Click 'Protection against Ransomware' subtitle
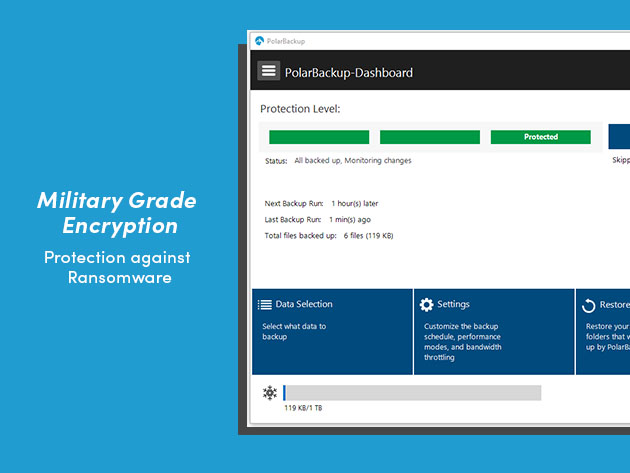This screenshot has height=473, width=630. click(117, 267)
